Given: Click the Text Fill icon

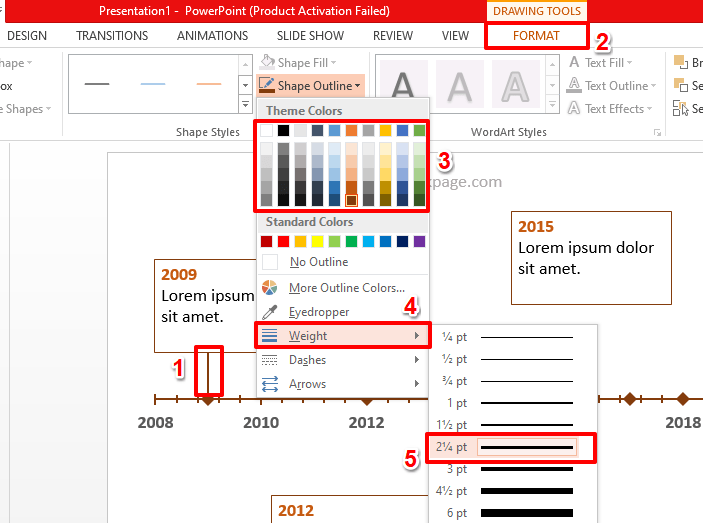Looking at the screenshot, I should click(574, 62).
